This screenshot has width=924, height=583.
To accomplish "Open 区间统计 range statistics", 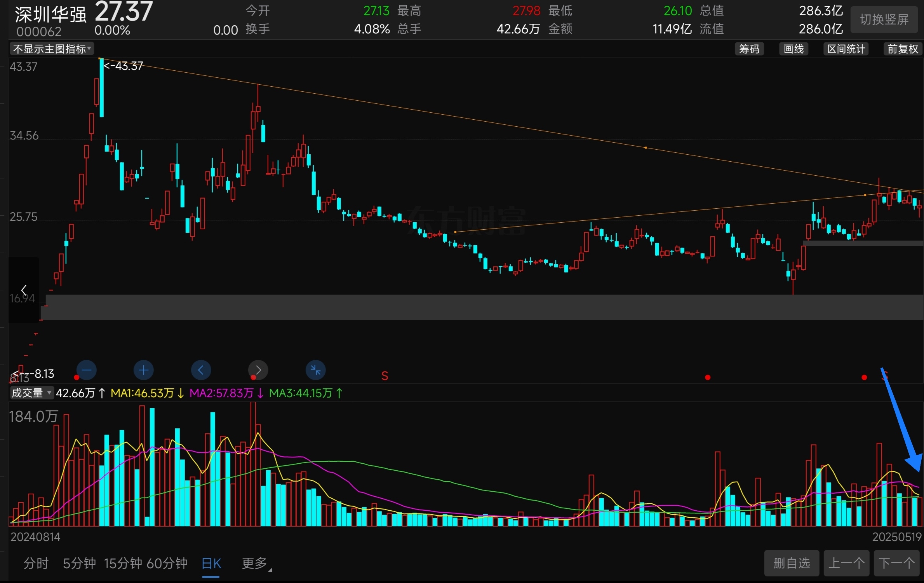I will (x=846, y=49).
